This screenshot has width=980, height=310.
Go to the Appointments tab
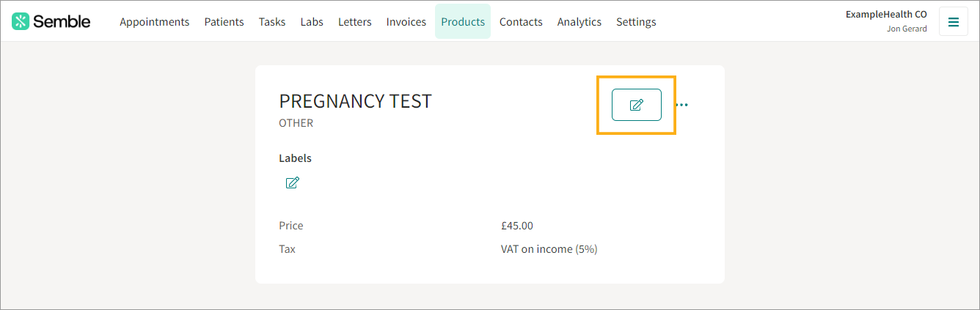(154, 22)
